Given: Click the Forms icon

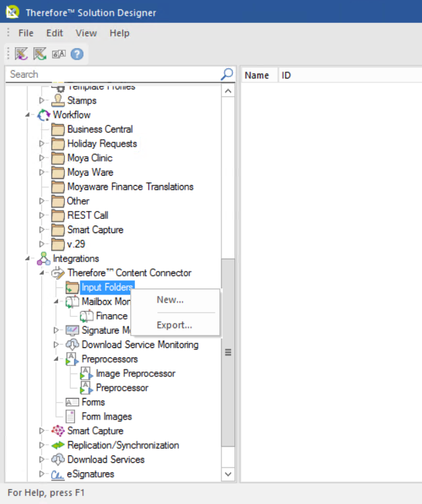Looking at the screenshot, I should (x=72, y=402).
